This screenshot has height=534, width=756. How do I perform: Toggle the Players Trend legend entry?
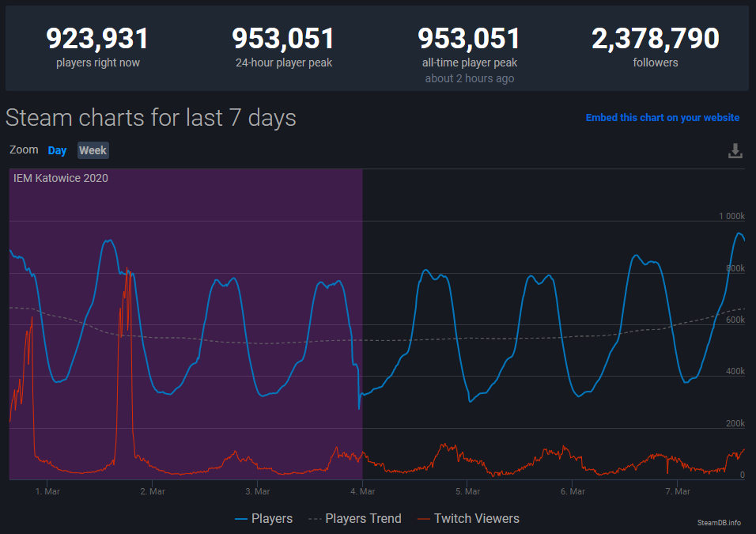(x=355, y=518)
